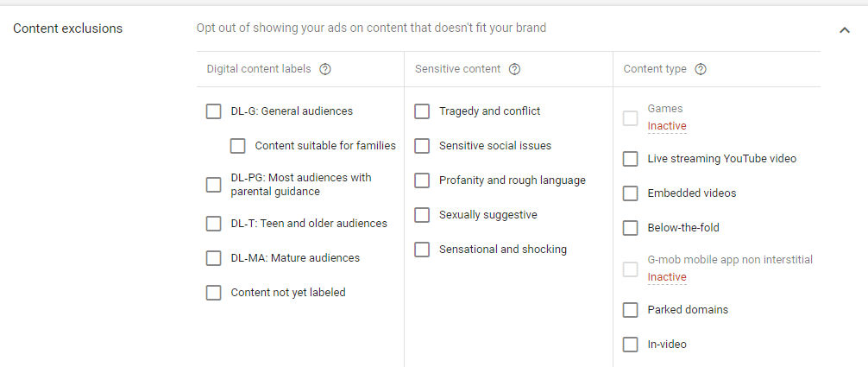Open help icon for Digital content labels
The width and height of the screenshot is (868, 367).
325,69
